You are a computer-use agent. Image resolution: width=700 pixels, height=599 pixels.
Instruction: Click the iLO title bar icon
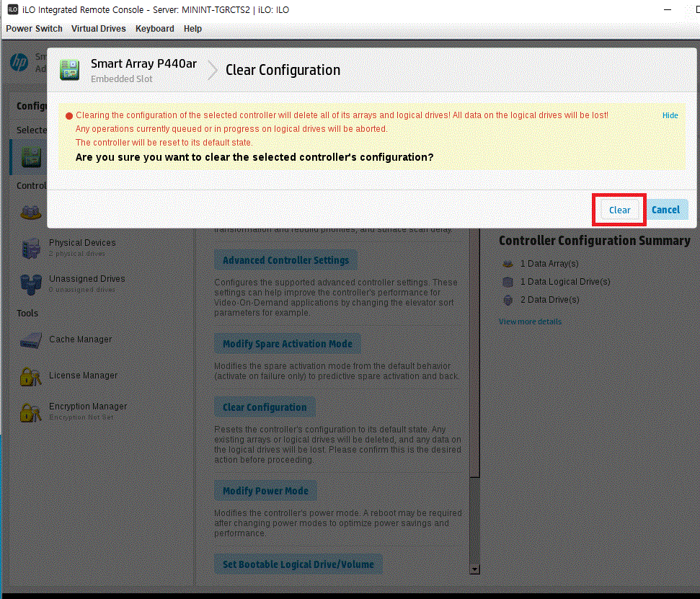pos(12,9)
